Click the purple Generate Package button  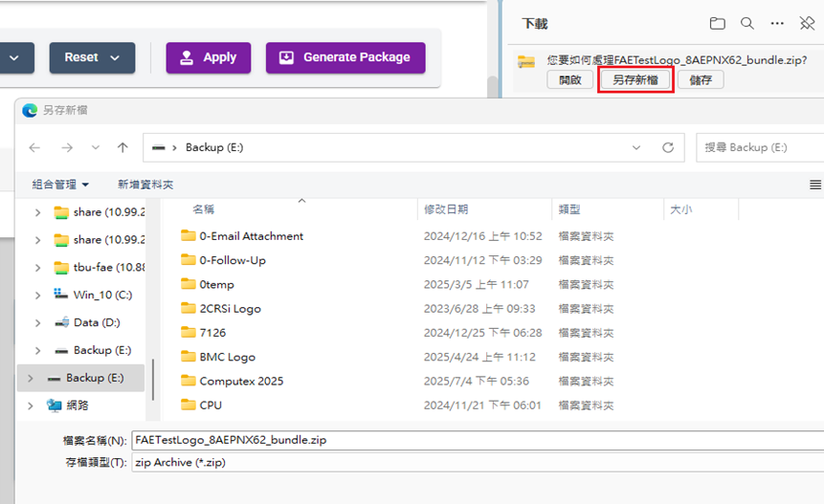click(x=345, y=57)
